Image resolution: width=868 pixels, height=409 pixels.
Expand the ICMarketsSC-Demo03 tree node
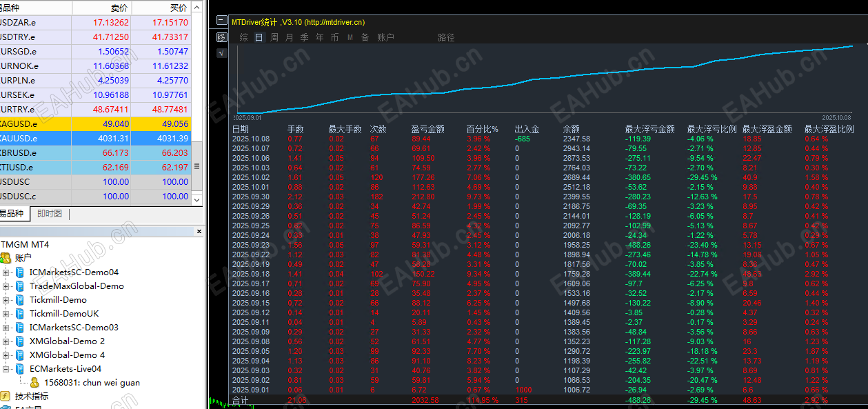pyautogui.click(x=6, y=328)
